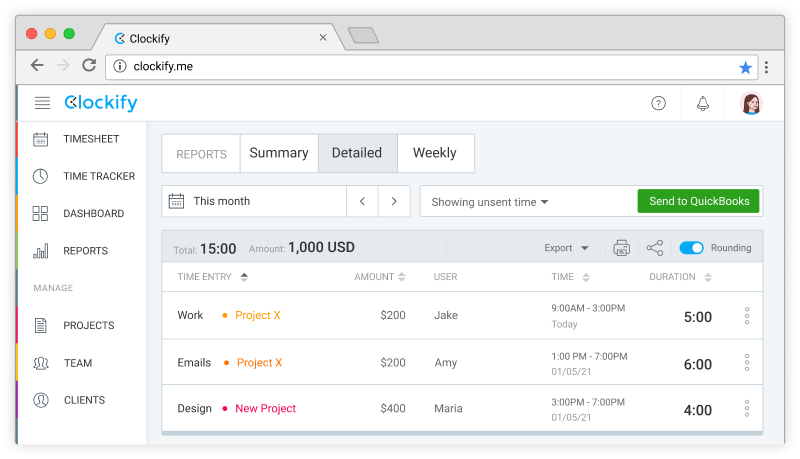
Task: Click the help question mark icon
Action: [x=658, y=103]
